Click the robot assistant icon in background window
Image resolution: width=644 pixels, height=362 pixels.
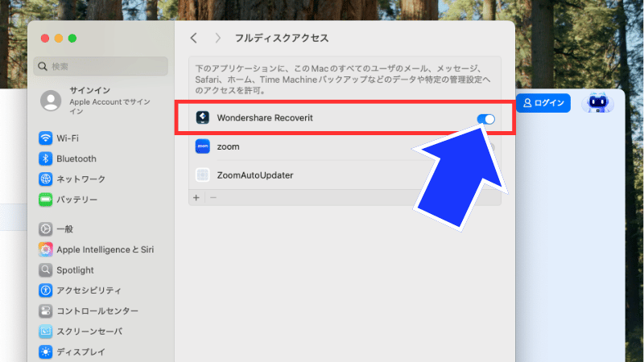click(597, 103)
